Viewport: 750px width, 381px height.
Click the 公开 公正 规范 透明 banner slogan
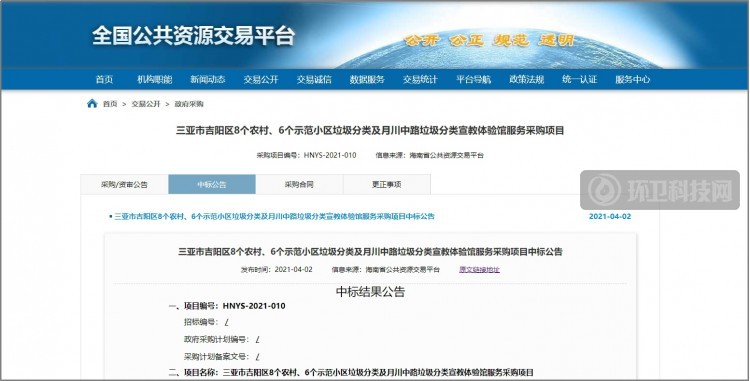(488, 40)
